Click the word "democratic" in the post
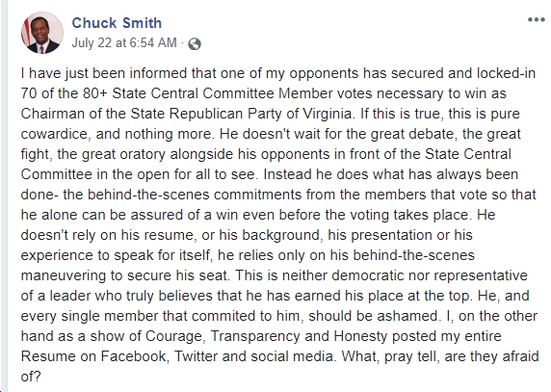 tap(367, 275)
